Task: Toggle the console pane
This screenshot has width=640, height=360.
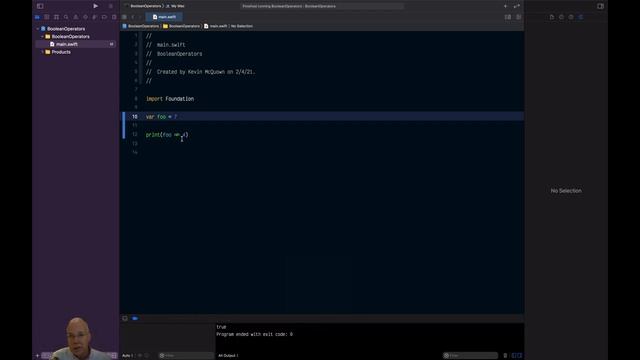Action: click(520, 356)
